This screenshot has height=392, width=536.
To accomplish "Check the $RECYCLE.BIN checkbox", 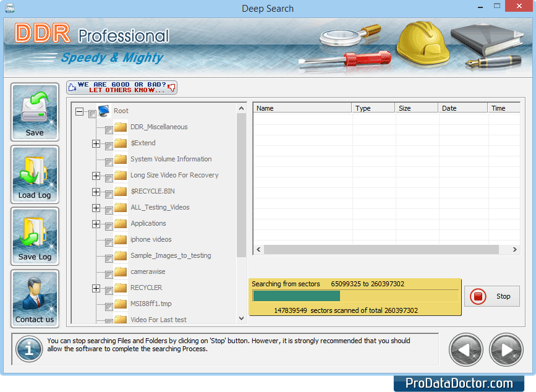I will 109,194.
